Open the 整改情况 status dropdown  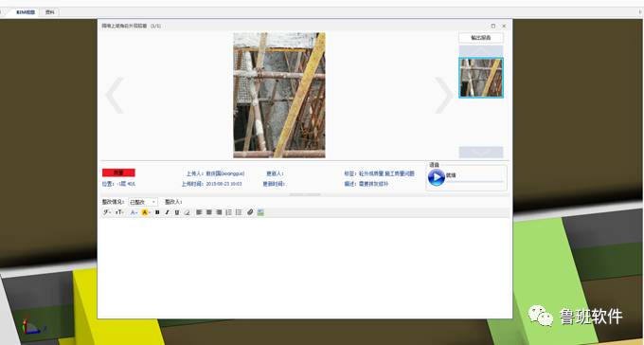pyautogui.click(x=143, y=202)
